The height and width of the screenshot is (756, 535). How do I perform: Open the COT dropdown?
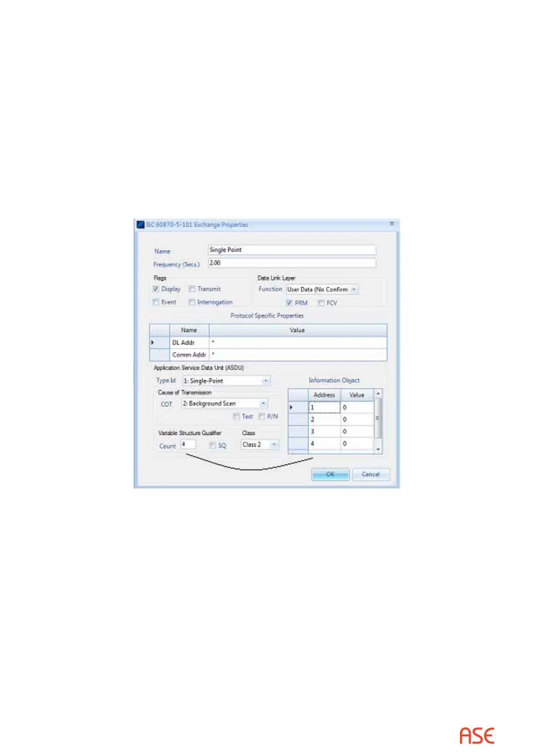[263, 404]
